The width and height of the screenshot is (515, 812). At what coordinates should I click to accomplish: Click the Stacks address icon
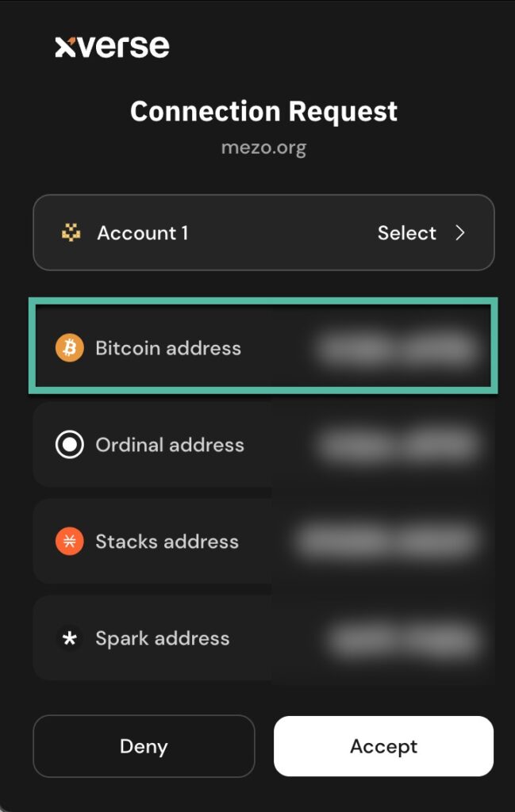click(70, 542)
